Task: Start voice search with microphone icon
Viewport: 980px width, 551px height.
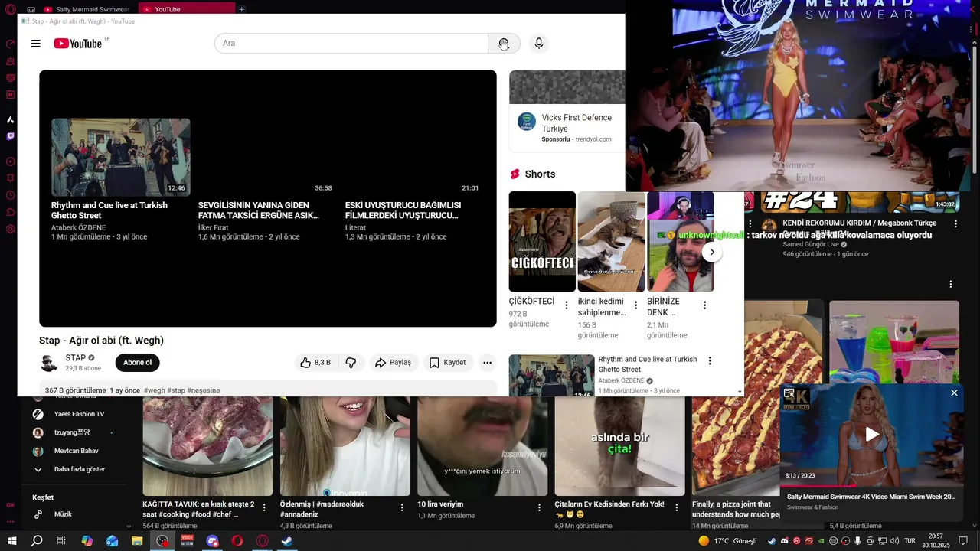Action: coord(539,44)
